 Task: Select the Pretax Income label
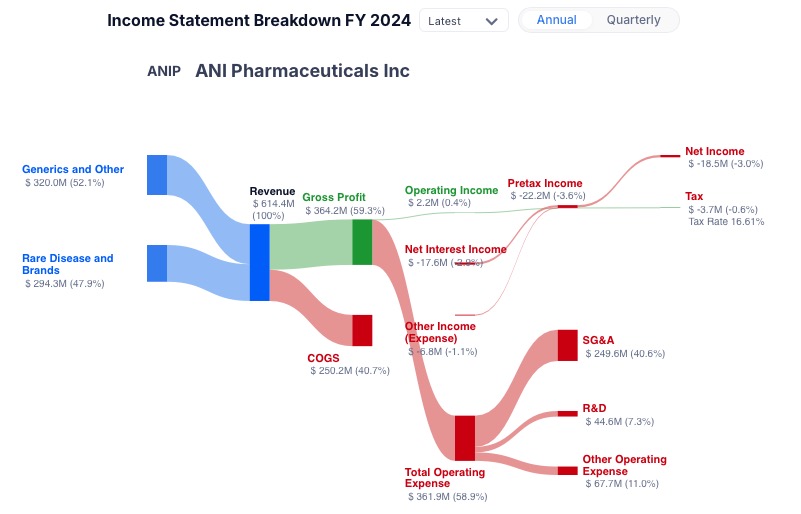coord(544,184)
